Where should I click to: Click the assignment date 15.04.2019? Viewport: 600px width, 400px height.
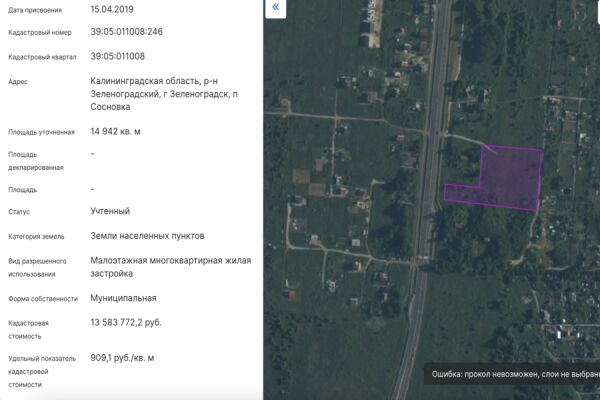point(112,8)
